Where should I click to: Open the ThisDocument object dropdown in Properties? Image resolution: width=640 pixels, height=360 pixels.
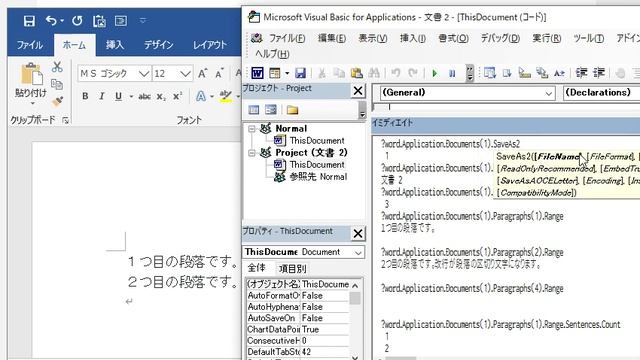[358, 252]
